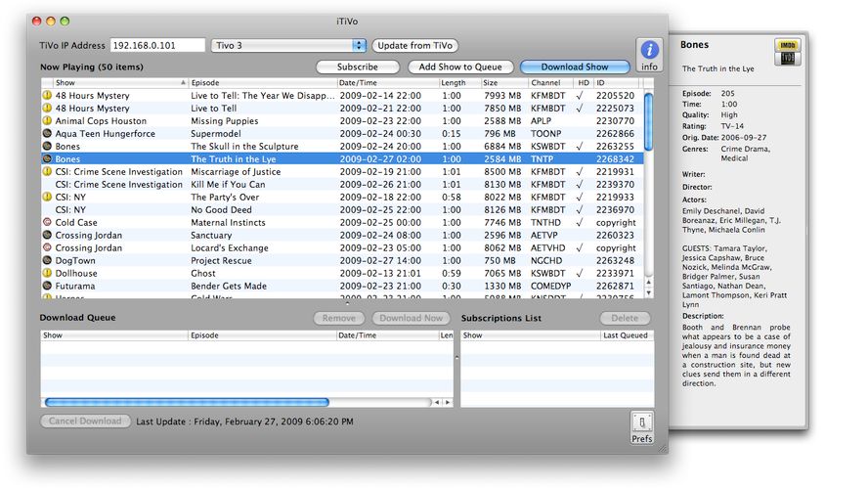
Task: Sort by Size column header
Action: [503, 82]
